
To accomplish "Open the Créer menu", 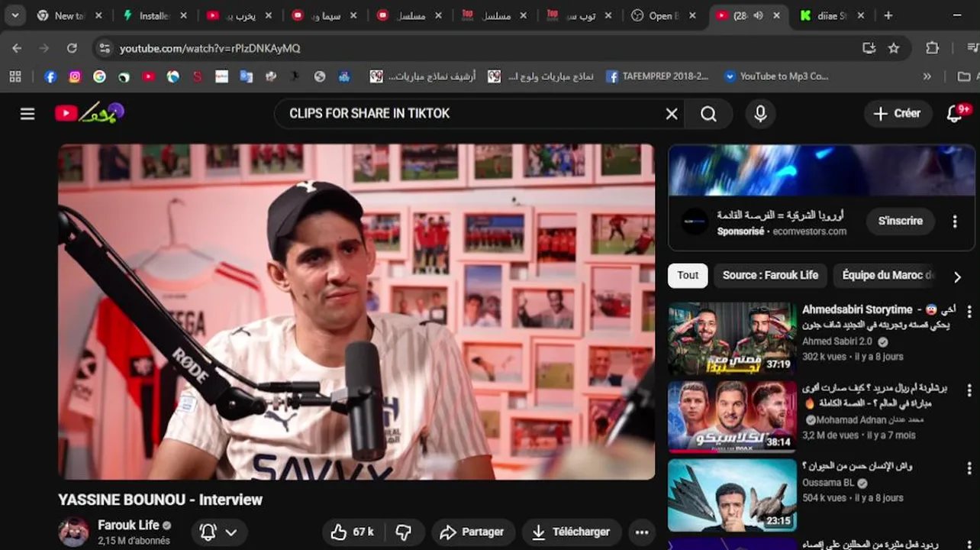I will (898, 114).
